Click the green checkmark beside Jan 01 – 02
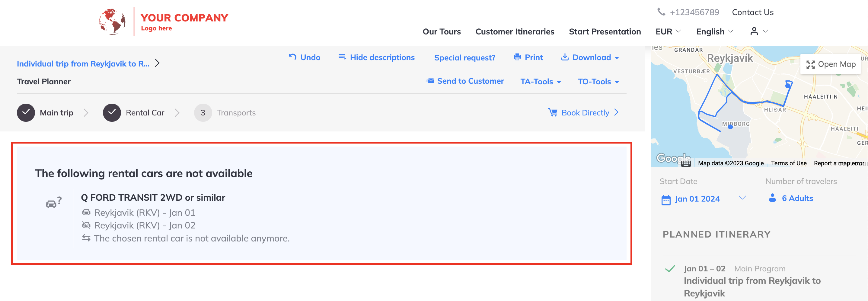This screenshot has width=868, height=301. point(670,269)
